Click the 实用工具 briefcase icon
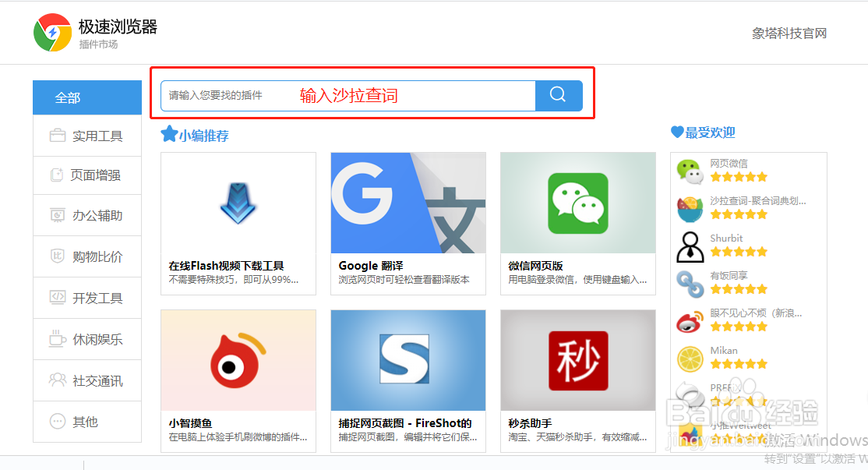Screen dimensions: 868x470 coord(58,135)
